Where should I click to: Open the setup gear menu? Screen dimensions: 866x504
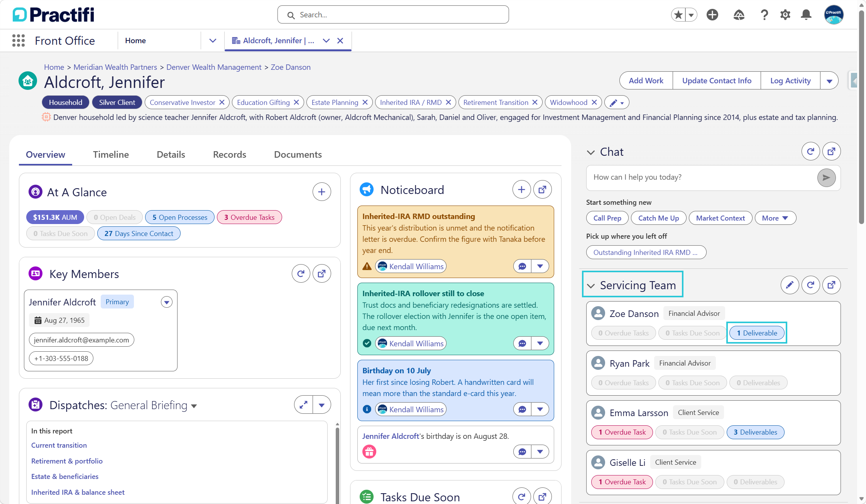[x=785, y=15]
